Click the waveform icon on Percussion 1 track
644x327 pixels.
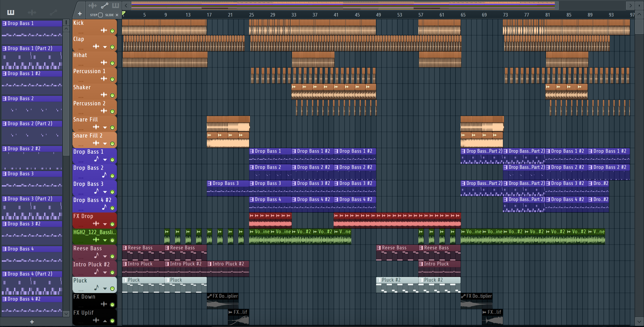pos(104,79)
